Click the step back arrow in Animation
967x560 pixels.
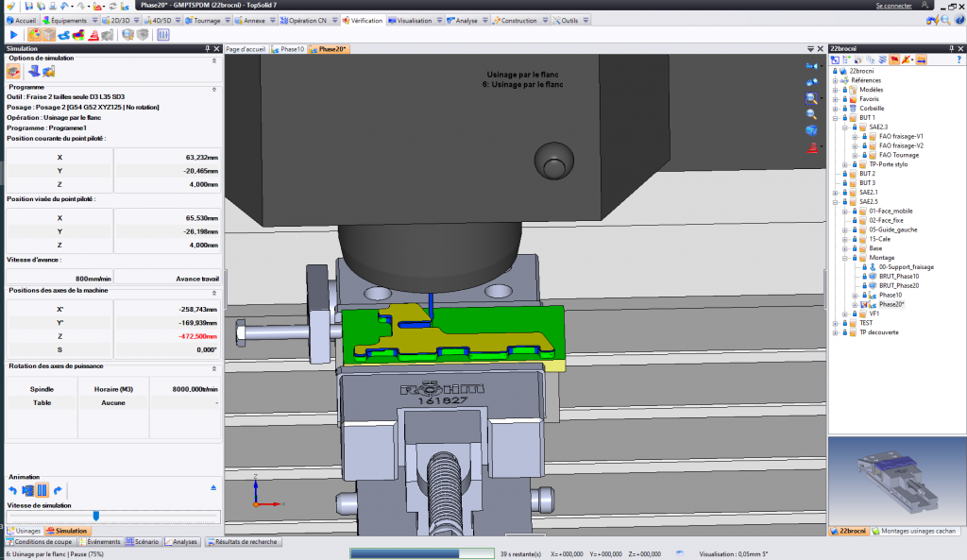click(x=13, y=490)
